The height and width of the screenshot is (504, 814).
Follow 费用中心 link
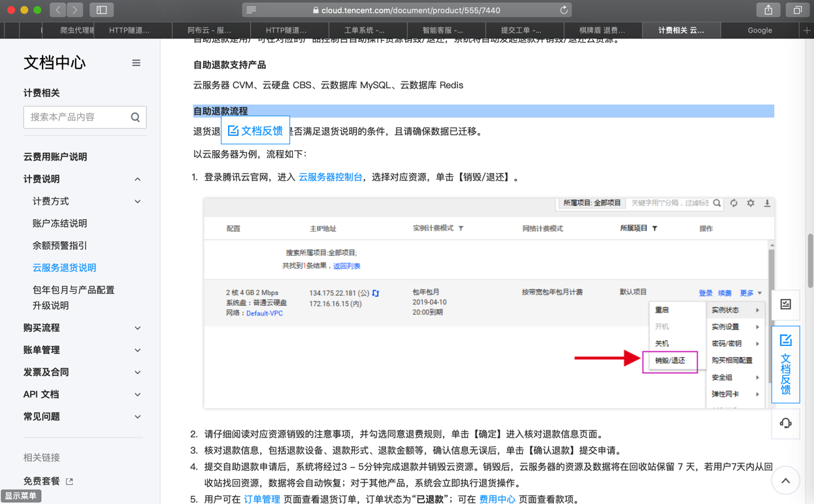[497, 499]
